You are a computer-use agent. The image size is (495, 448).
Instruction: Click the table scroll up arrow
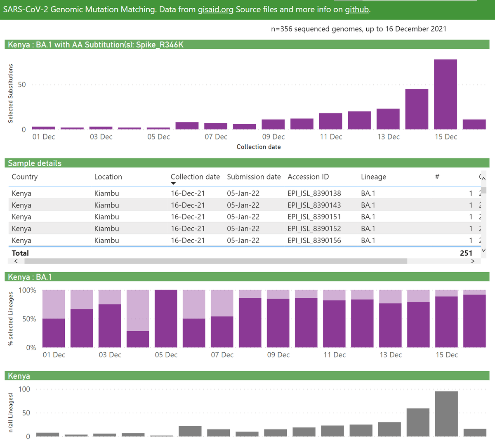tap(483, 178)
